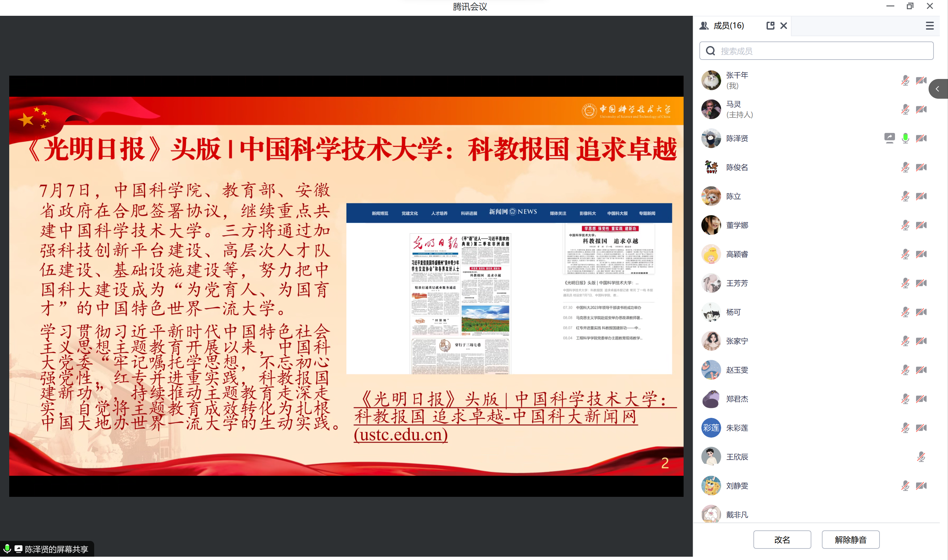Click 专题新闻 in the slide's news navbar
948x560 pixels.
(x=647, y=214)
